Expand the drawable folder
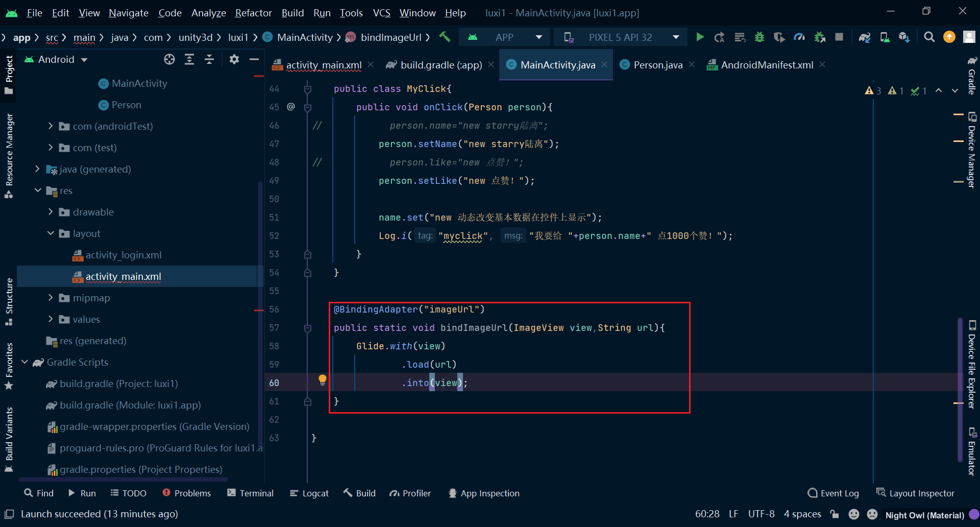 coord(50,211)
